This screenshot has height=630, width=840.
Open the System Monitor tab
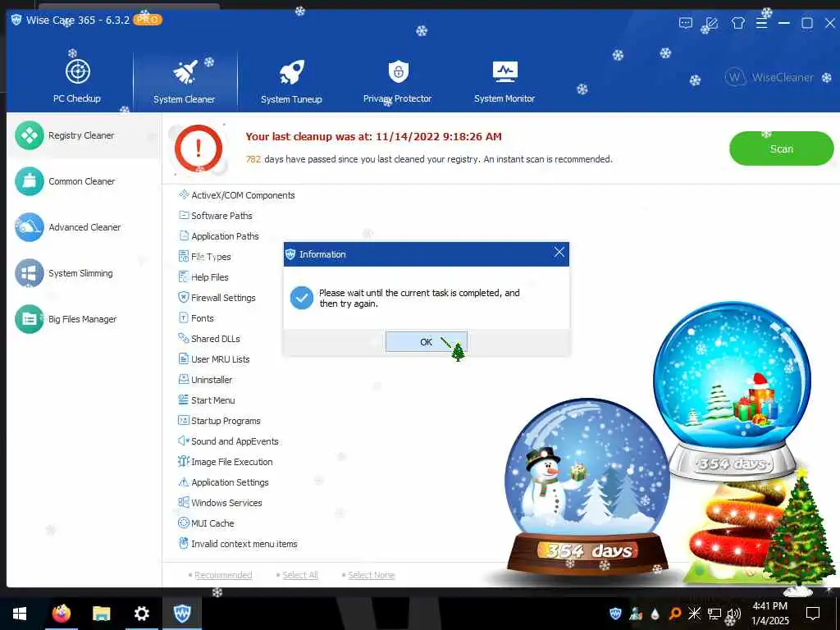[x=504, y=81]
